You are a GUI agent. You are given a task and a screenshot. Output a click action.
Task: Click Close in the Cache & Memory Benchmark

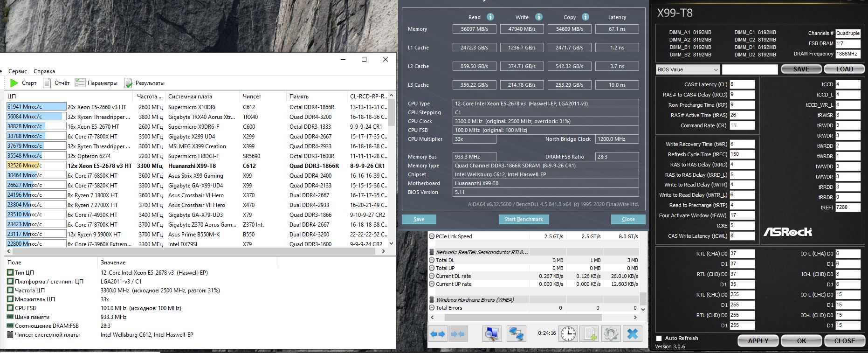[x=628, y=219]
